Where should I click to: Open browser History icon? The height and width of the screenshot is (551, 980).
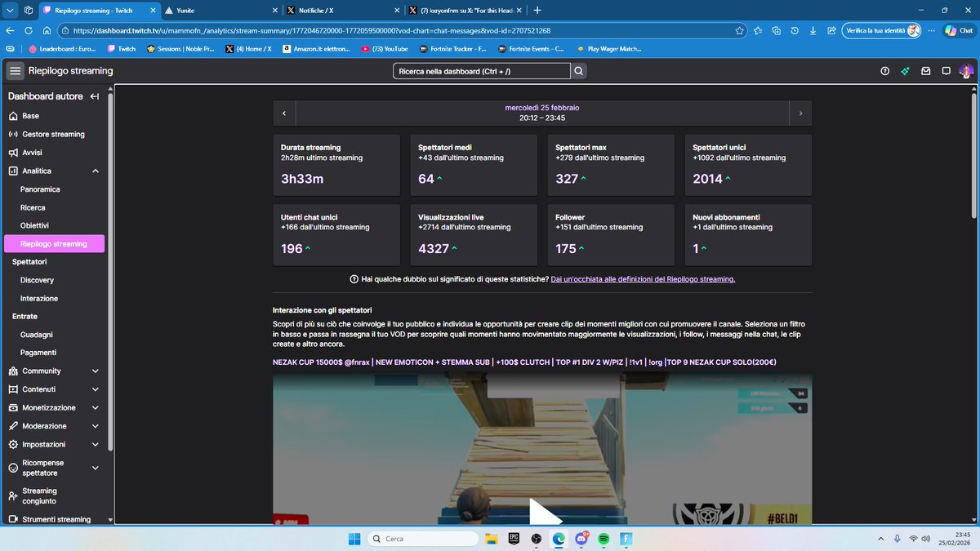pyautogui.click(x=795, y=30)
